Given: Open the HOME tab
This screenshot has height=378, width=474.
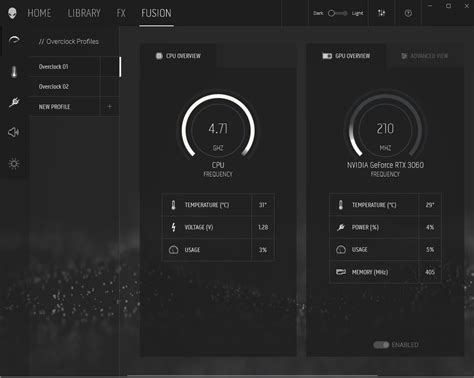Looking at the screenshot, I should [39, 13].
